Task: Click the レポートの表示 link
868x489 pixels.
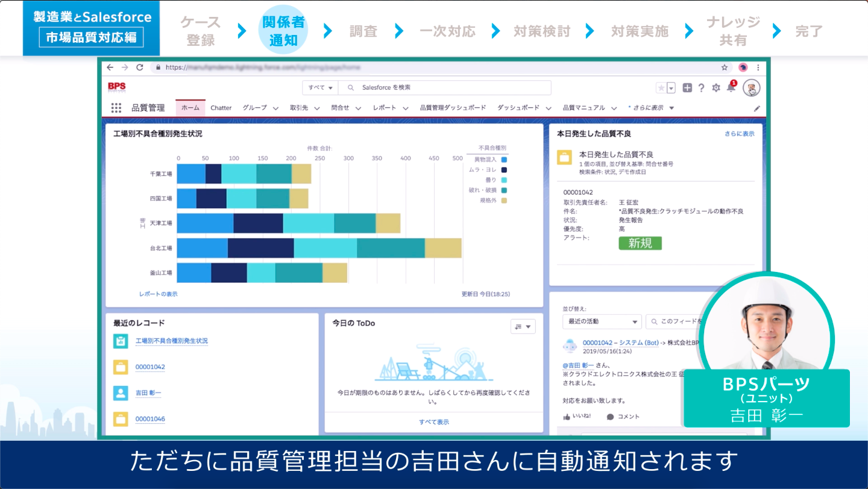Action: [x=158, y=294]
